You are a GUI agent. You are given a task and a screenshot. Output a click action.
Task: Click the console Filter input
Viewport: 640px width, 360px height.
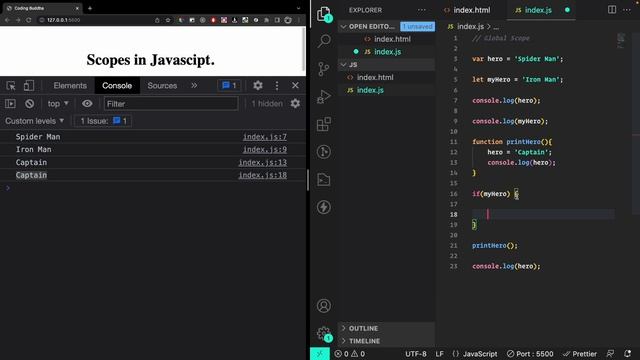[171, 104]
